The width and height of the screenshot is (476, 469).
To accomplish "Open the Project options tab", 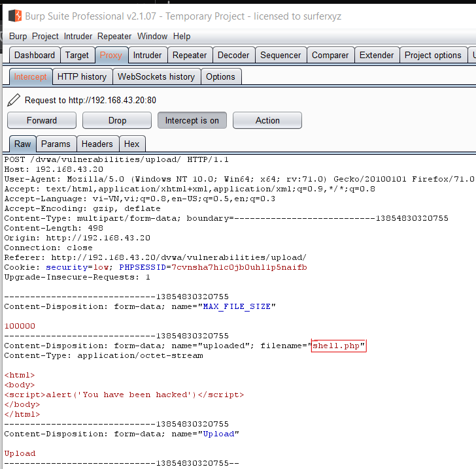I will tap(433, 56).
